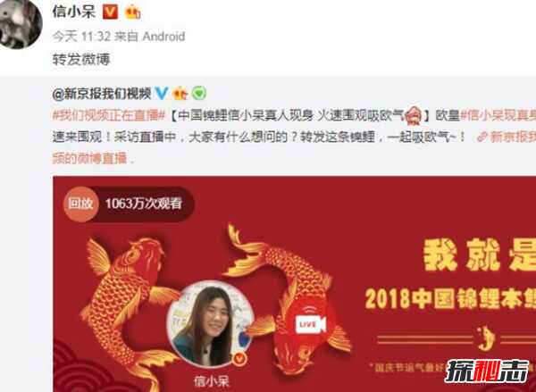Open the 新京报 live stream link icon

point(482,137)
